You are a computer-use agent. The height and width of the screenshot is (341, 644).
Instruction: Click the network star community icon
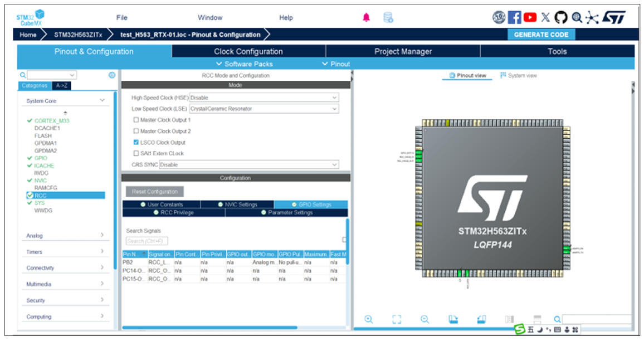pyautogui.click(x=592, y=17)
